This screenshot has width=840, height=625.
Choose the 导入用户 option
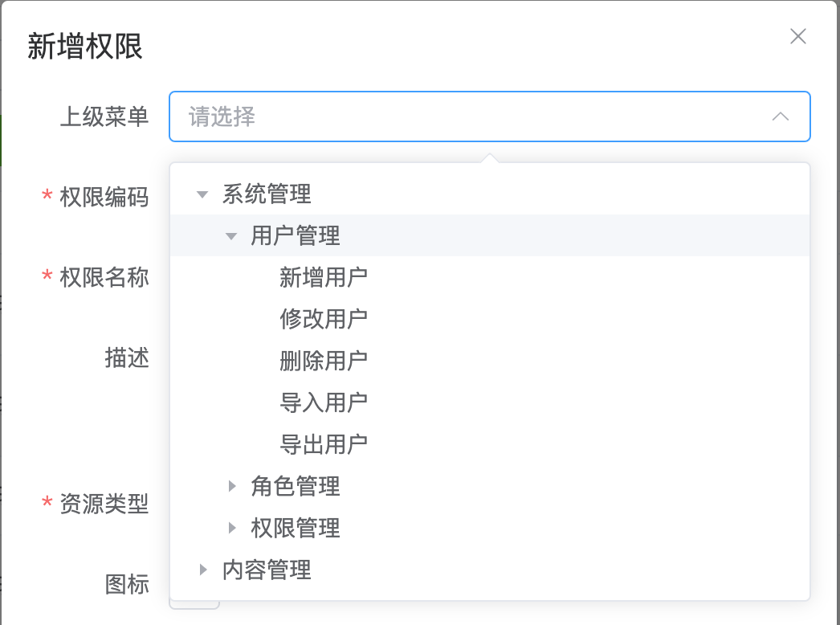(x=324, y=402)
